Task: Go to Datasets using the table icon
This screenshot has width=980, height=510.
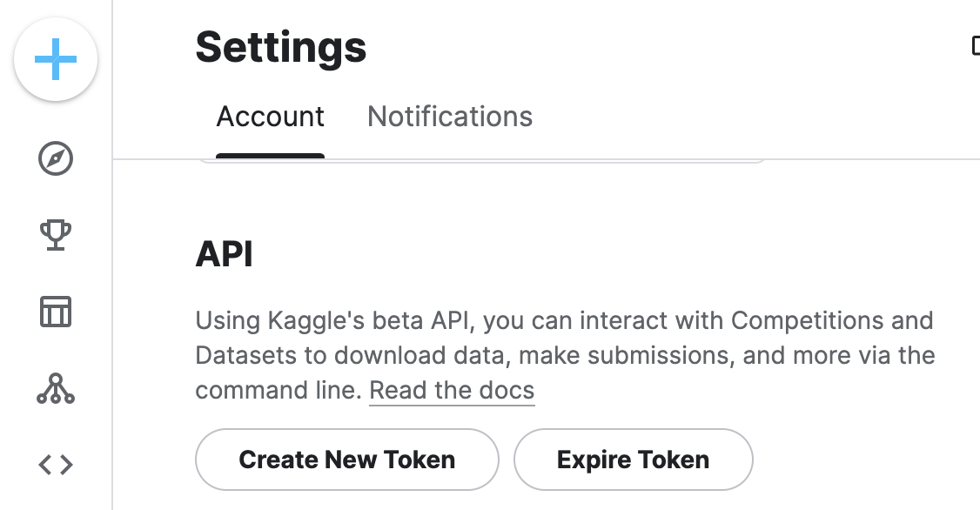Action: tap(56, 312)
